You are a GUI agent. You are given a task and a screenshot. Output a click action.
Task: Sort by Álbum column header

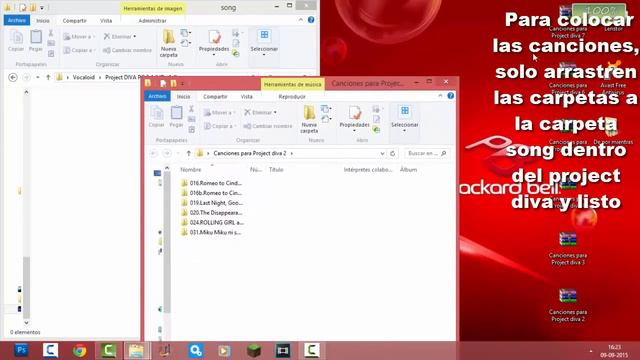tap(408, 169)
